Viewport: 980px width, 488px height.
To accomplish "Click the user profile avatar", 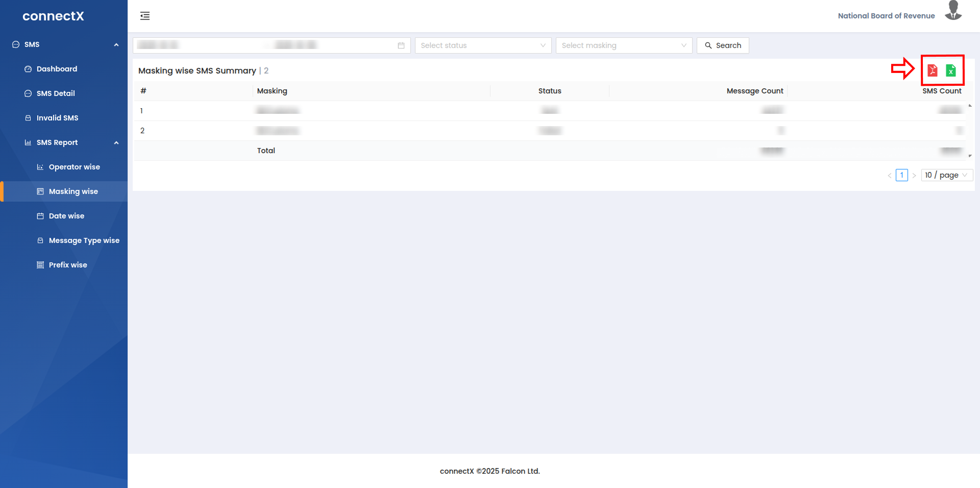I will click(x=953, y=11).
